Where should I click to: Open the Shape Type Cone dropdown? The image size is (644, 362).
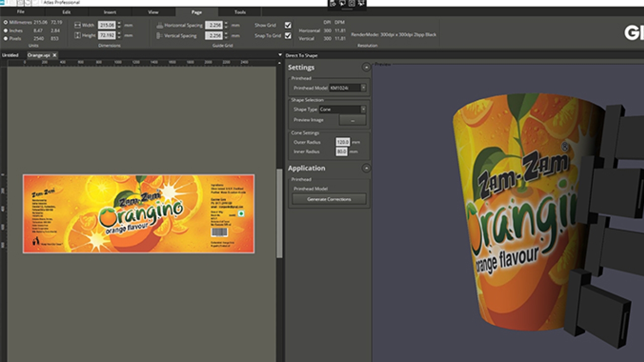pyautogui.click(x=342, y=109)
